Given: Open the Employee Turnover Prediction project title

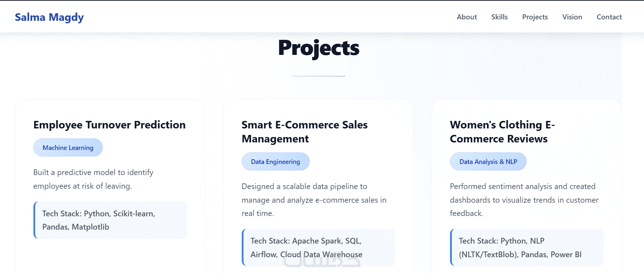Looking at the screenshot, I should pos(110,125).
